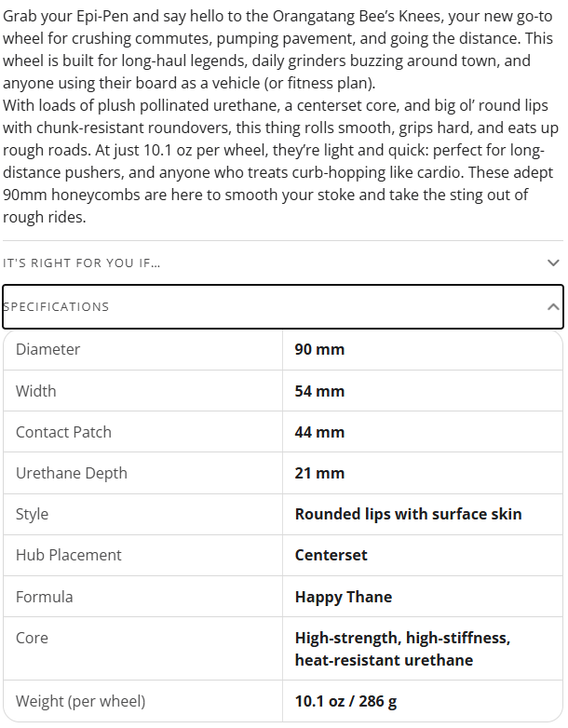
Task: Expand the "It's Right For You If" section
Action: pyautogui.click(x=283, y=263)
